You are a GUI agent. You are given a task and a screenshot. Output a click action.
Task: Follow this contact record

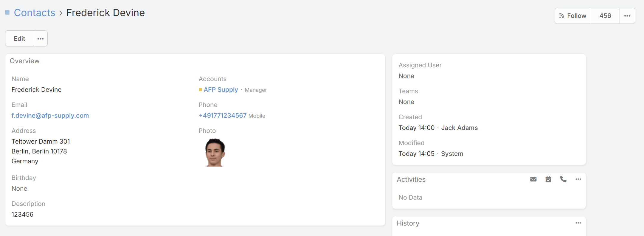pos(573,16)
